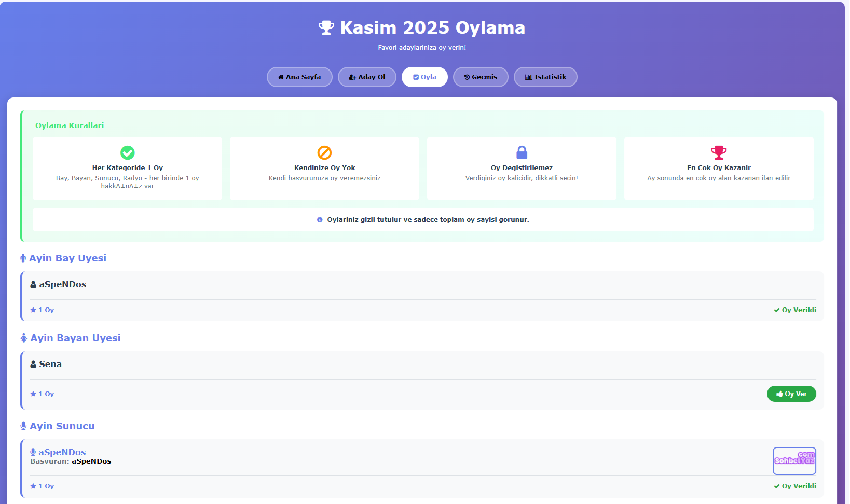This screenshot has height=504, width=850.
Task: Click the aSpeNDos presenter name link
Action: (62, 452)
